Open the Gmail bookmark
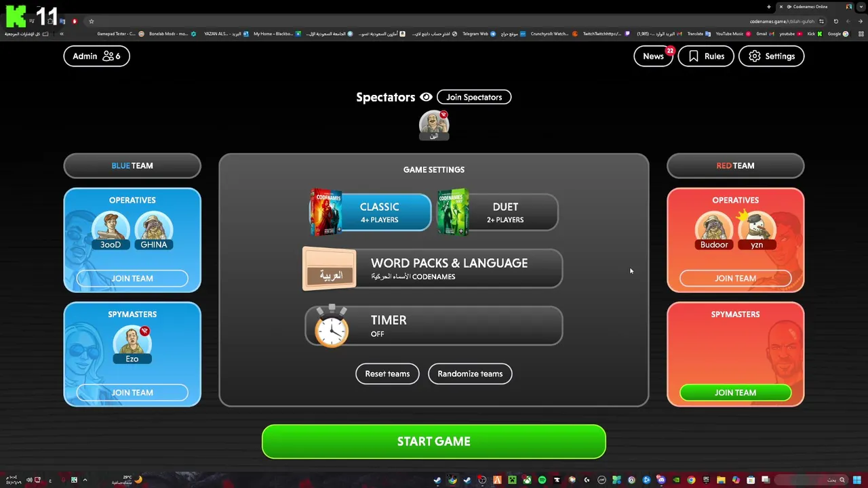The width and height of the screenshot is (868, 488). click(765, 34)
